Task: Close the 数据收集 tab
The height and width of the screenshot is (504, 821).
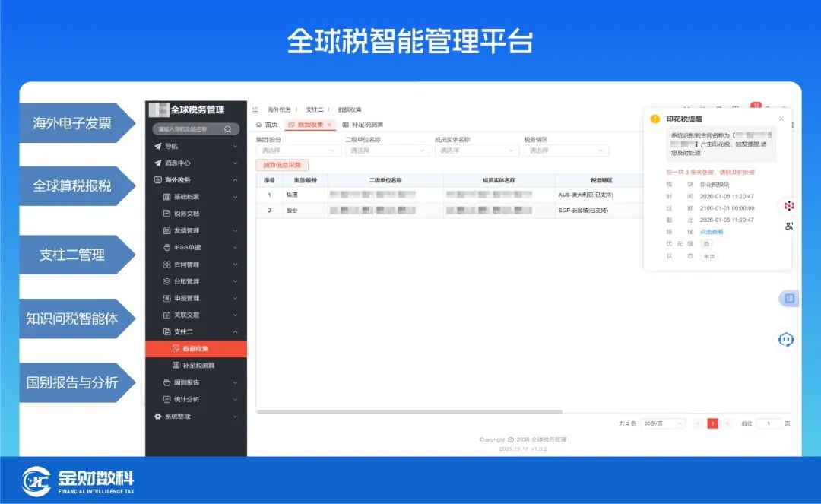Action: pos(329,125)
